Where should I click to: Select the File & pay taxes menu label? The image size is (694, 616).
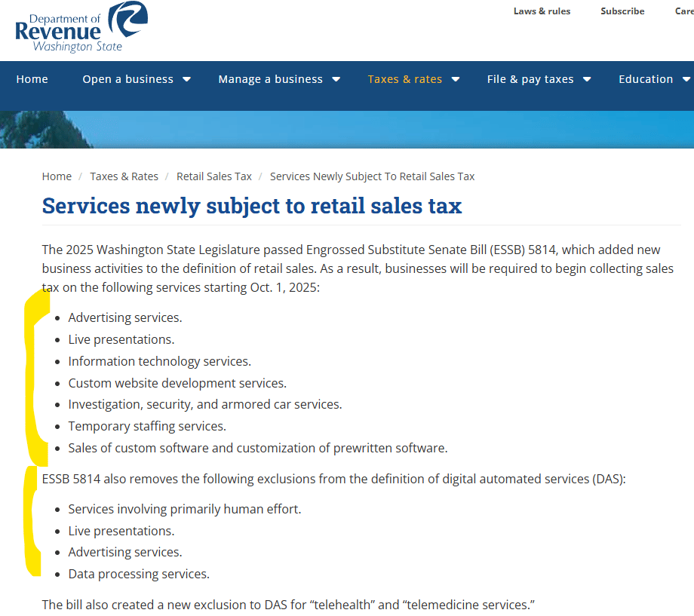pos(530,79)
